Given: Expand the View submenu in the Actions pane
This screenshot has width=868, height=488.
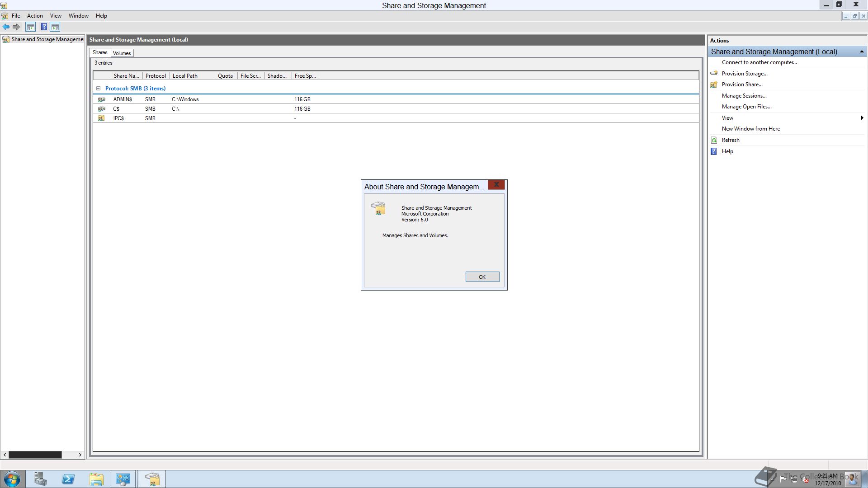Looking at the screenshot, I should 862,118.
